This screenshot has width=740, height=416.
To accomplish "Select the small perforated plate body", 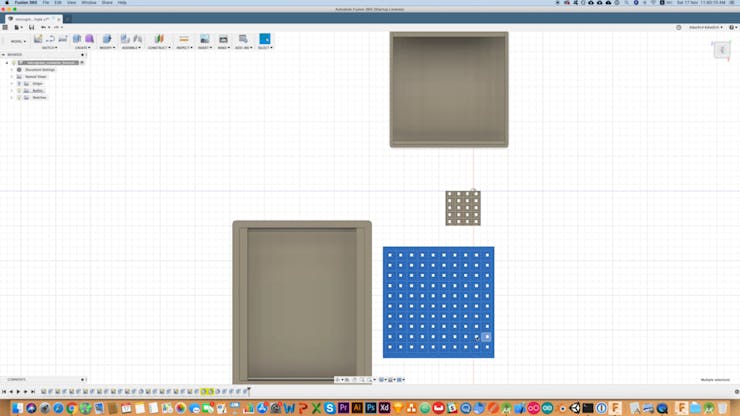I will (x=463, y=208).
